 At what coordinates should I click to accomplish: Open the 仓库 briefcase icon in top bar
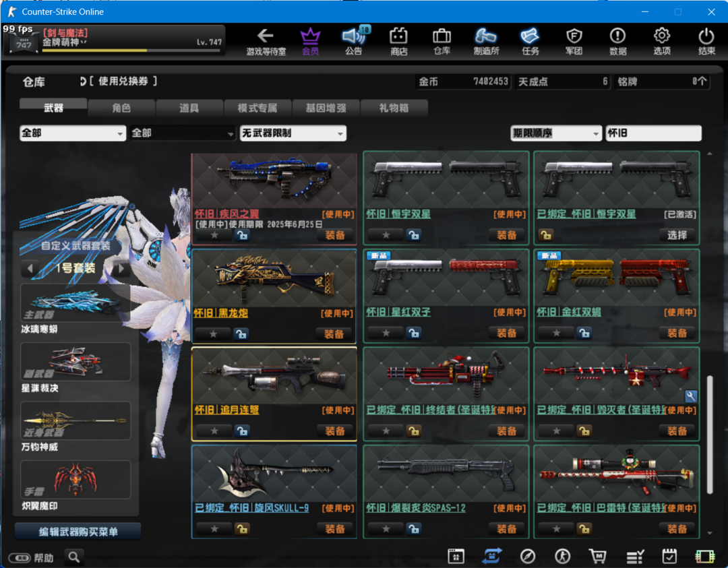[442, 41]
